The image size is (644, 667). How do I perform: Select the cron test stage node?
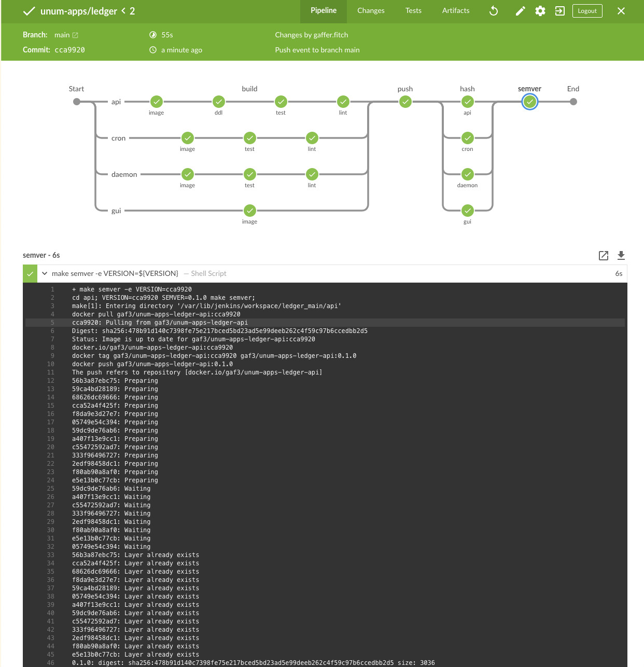(x=250, y=138)
